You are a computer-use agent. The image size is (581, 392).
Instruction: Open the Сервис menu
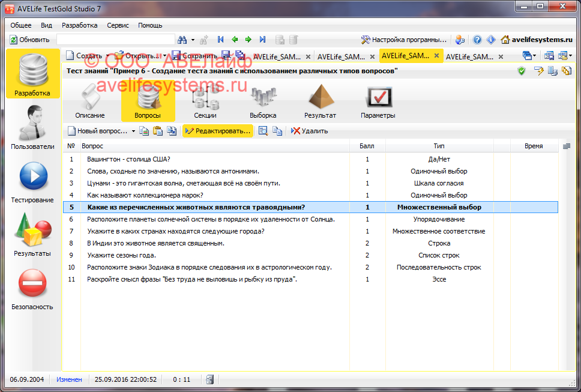pyautogui.click(x=118, y=25)
